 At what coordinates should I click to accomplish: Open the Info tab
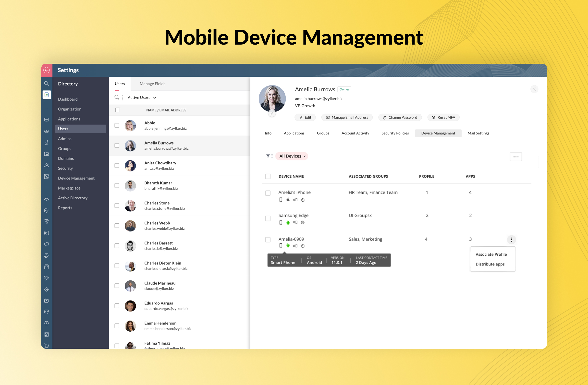(x=268, y=133)
